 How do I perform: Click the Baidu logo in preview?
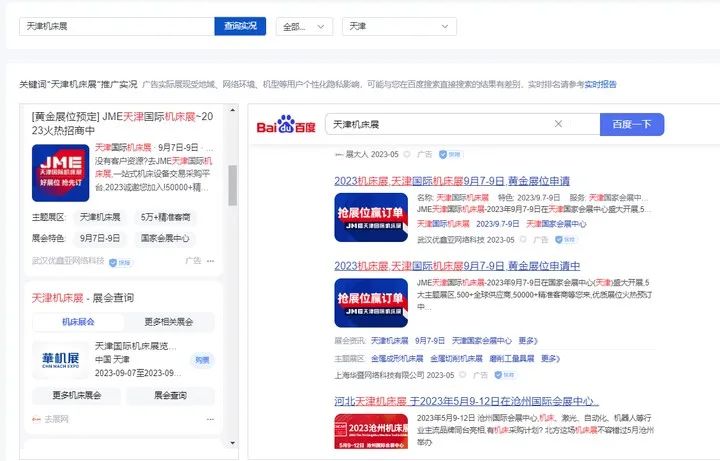tap(286, 124)
